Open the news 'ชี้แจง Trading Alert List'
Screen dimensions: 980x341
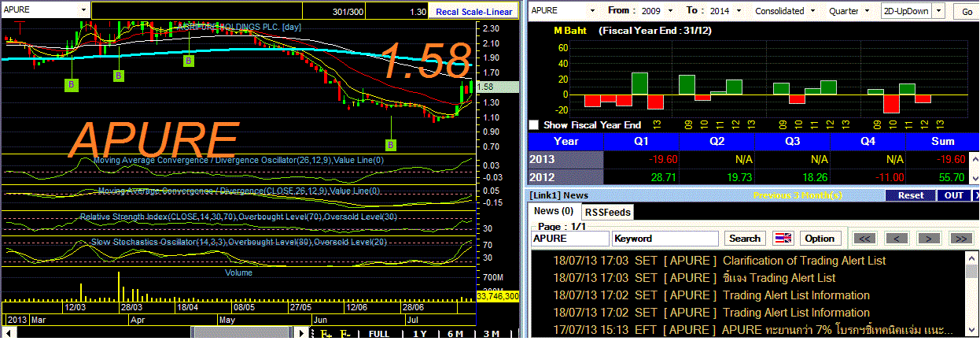[779, 278]
